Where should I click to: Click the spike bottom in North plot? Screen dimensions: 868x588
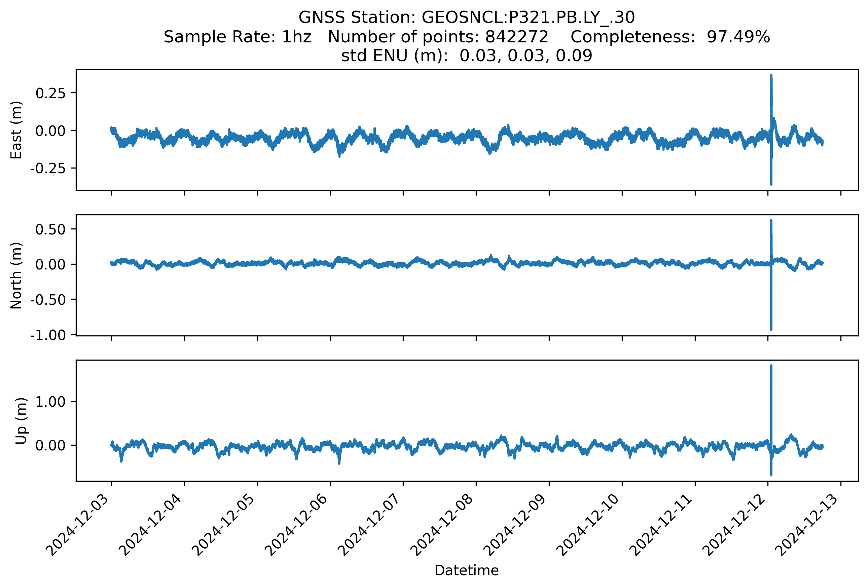[771, 329]
